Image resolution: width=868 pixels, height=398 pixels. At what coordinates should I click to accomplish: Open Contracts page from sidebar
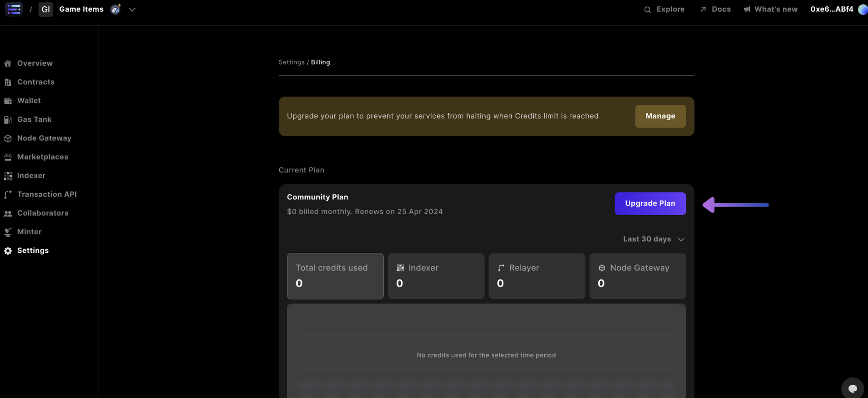[36, 82]
